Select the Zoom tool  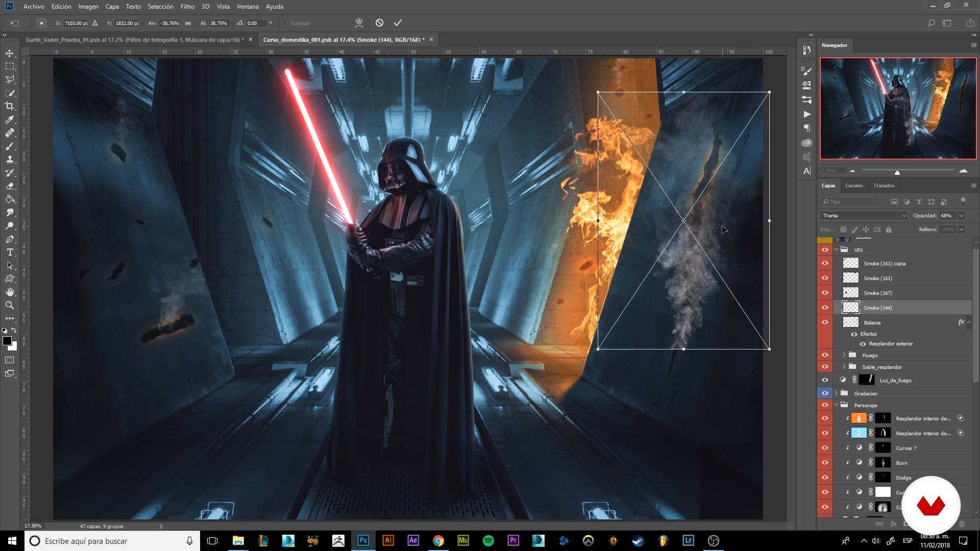[x=10, y=305]
